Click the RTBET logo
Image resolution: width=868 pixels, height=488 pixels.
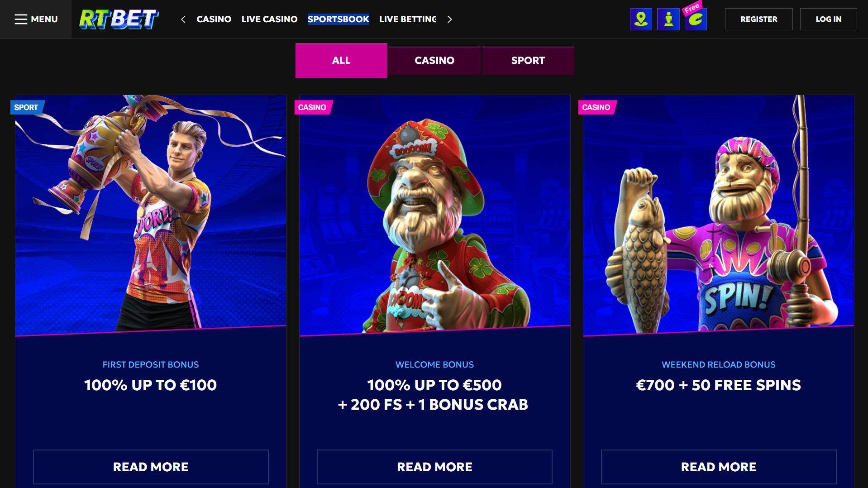point(119,19)
